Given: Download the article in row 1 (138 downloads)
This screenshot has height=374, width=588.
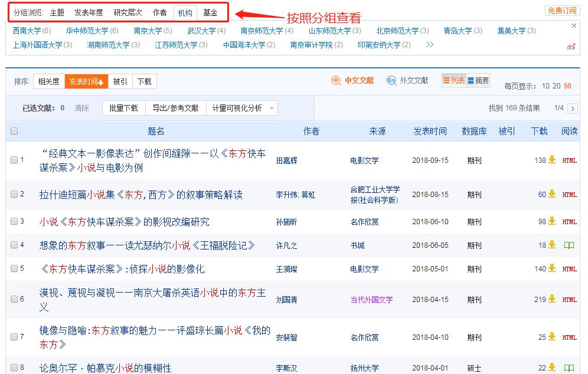Looking at the screenshot, I should point(551,160).
